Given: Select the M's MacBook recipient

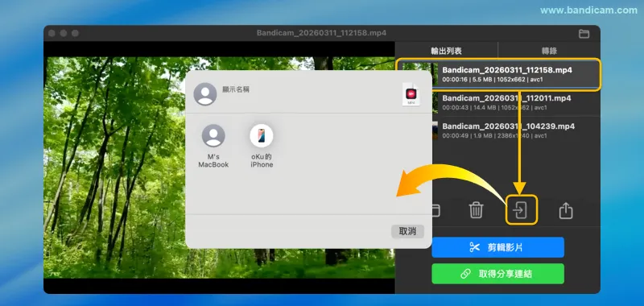Looking at the screenshot, I should click(213, 146).
